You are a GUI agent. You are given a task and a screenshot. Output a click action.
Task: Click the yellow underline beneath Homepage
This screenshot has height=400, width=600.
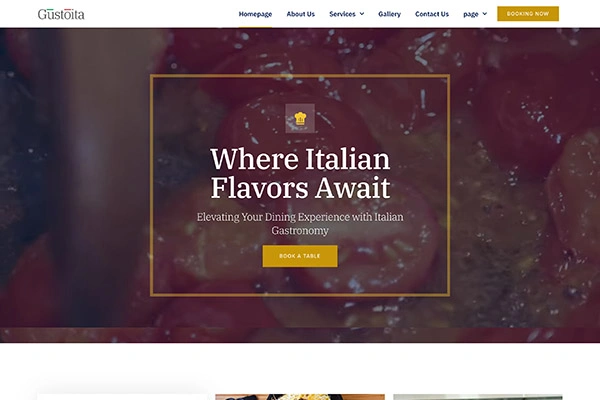pyautogui.click(x=255, y=27)
